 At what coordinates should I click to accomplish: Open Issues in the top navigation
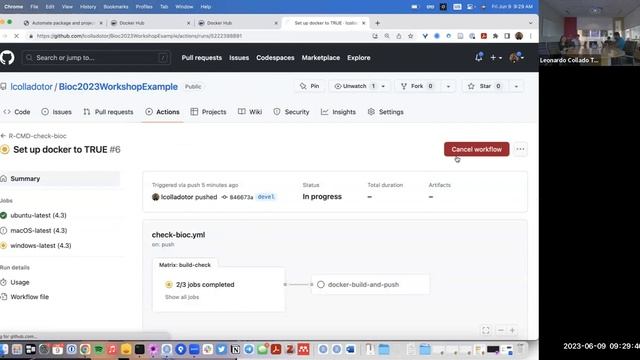[x=239, y=58]
